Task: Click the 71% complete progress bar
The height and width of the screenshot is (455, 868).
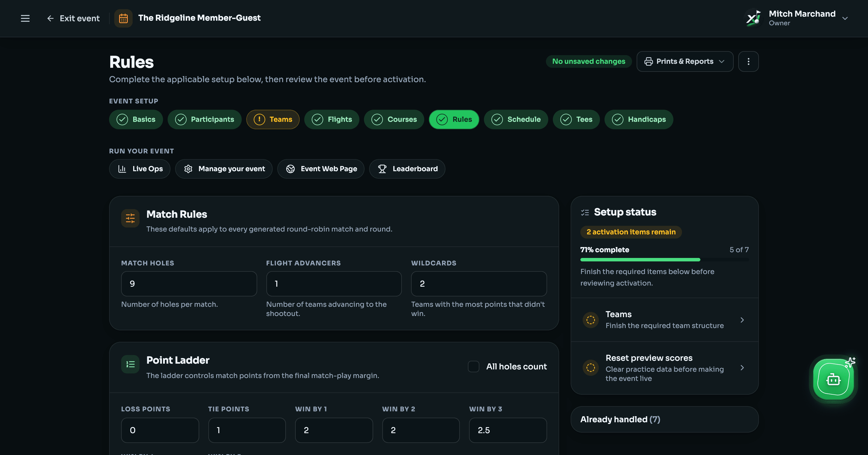Action: [x=664, y=260]
